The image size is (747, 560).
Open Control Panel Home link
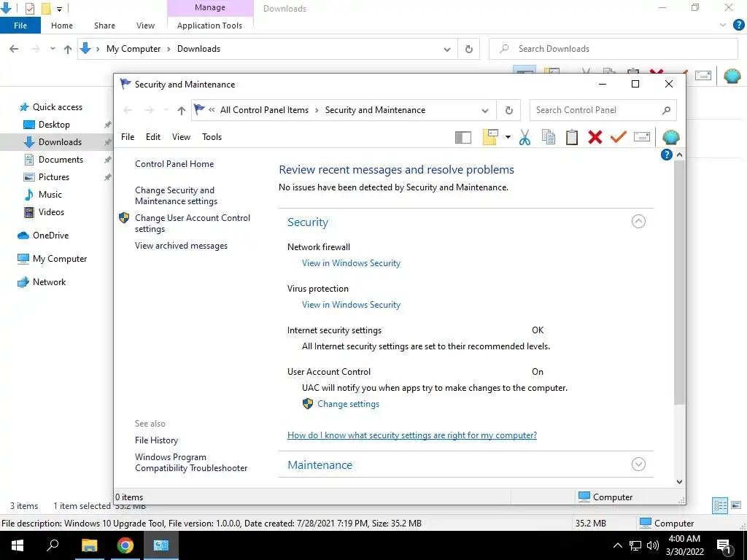pos(174,164)
